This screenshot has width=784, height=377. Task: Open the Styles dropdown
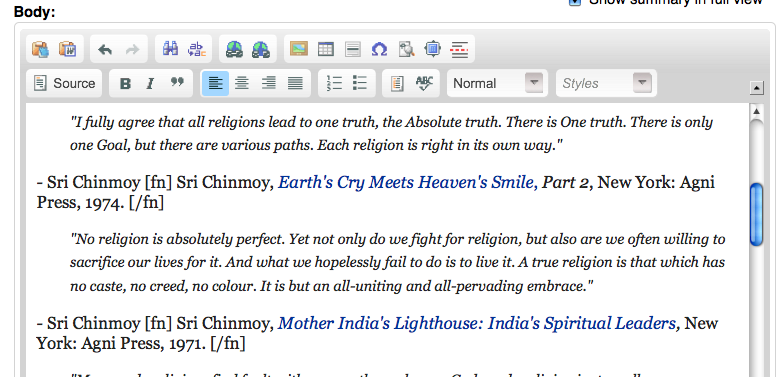click(606, 83)
